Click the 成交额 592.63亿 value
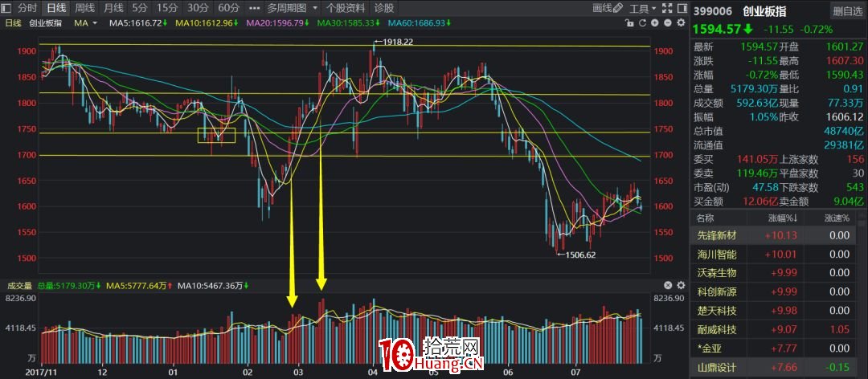The image size is (868, 379). [757, 103]
